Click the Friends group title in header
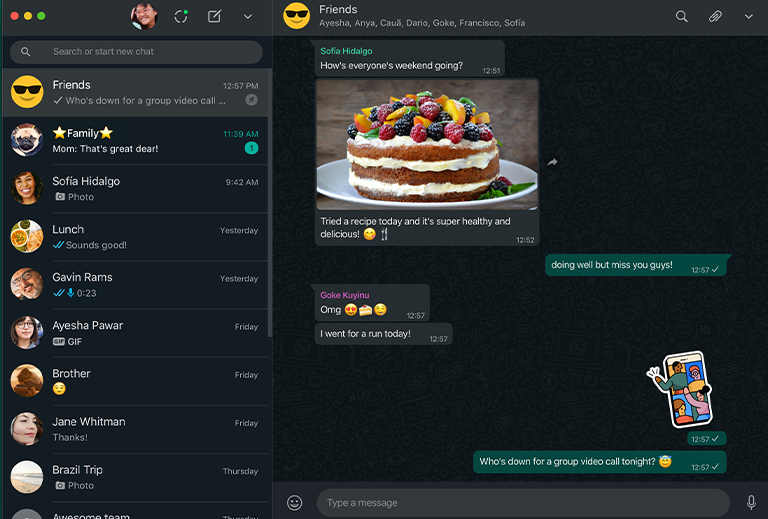This screenshot has height=519, width=768. pyautogui.click(x=338, y=9)
